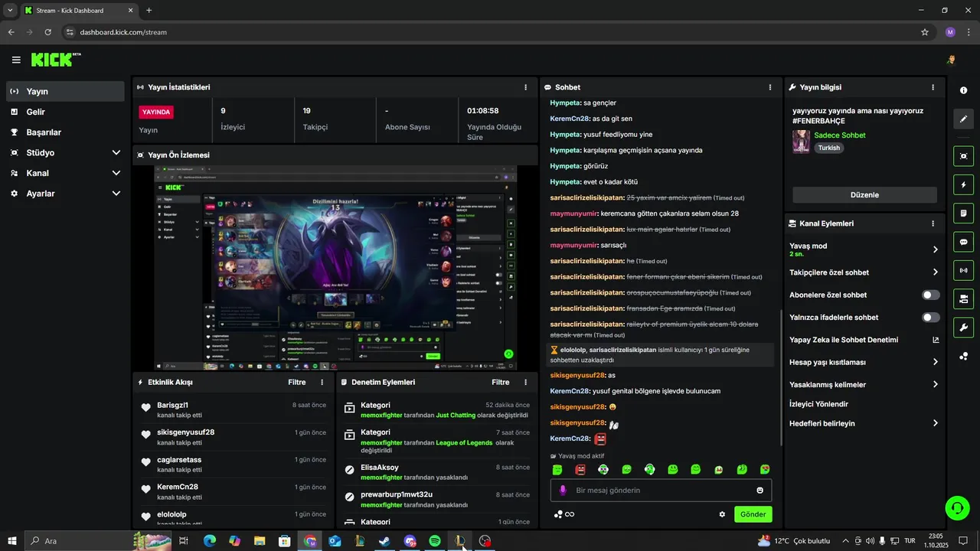This screenshot has height=551, width=980.
Task: Open Denetim Eylemleri panel three-dot menu
Action: (525, 382)
